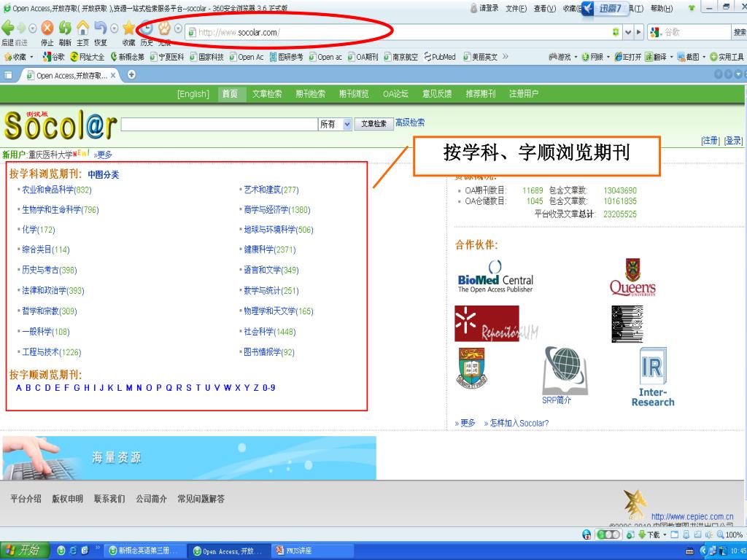This screenshot has width=747, height=560.
Task: Click the BioMed Central partner logo
Action: click(x=495, y=277)
